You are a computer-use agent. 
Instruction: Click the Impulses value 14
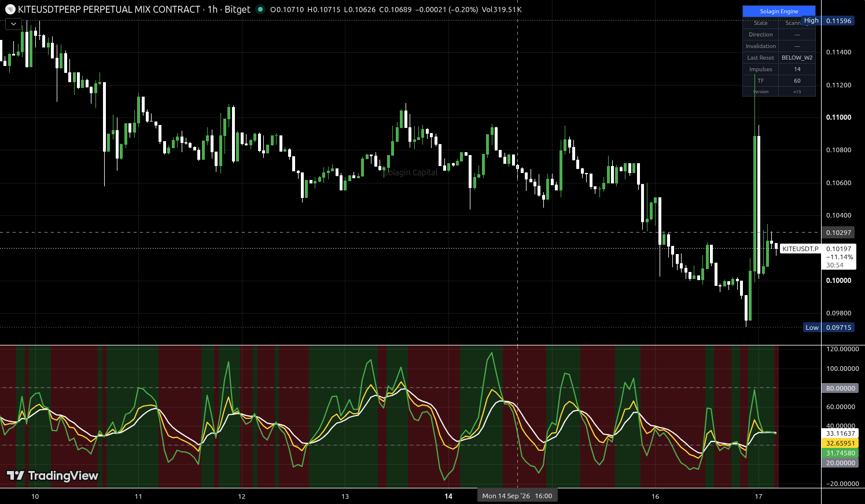(797, 69)
